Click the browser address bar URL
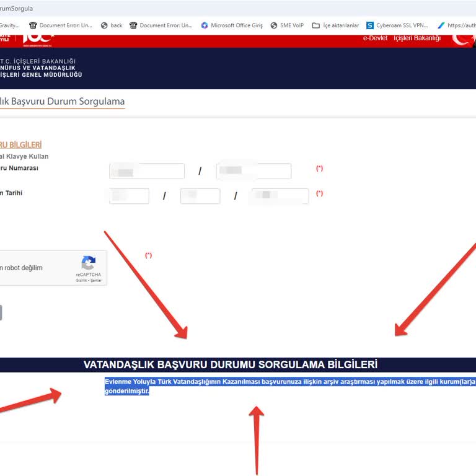476x476 pixels. tap(16, 9)
